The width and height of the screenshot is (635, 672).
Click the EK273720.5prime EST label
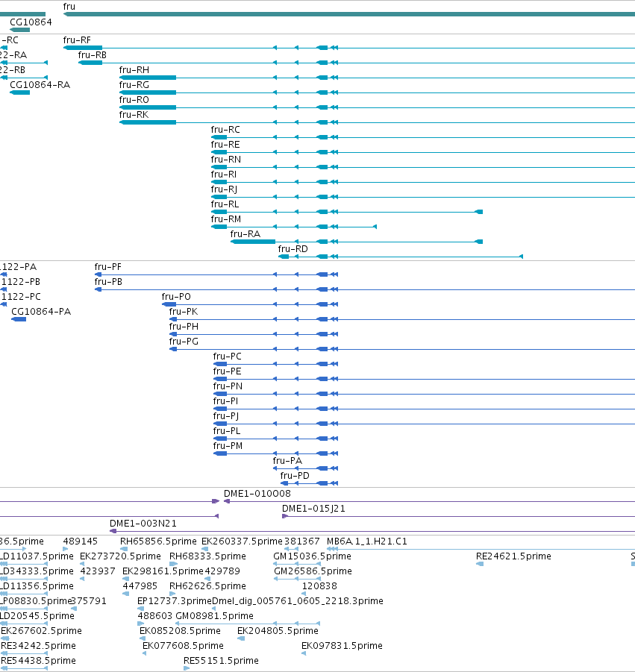point(120,556)
